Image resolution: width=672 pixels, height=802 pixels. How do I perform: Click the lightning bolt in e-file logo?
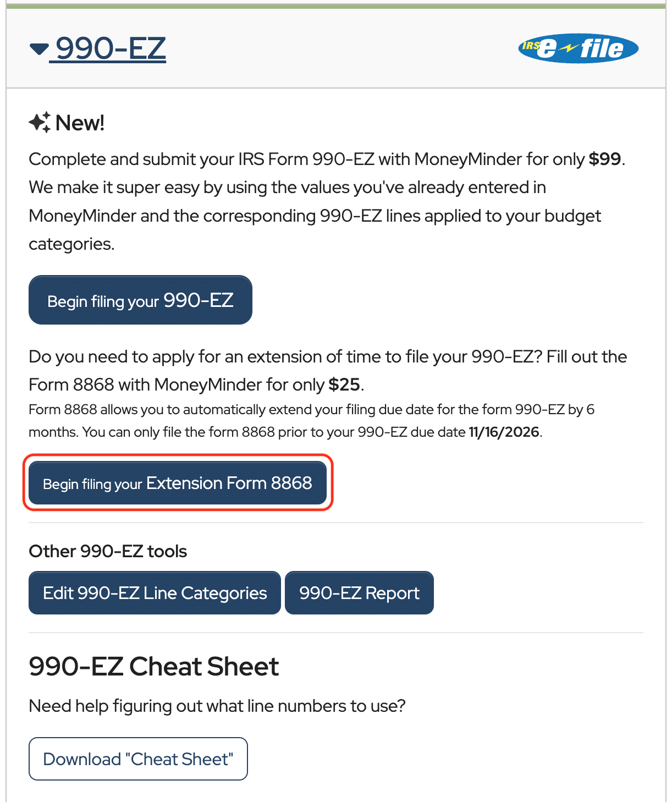(568, 48)
